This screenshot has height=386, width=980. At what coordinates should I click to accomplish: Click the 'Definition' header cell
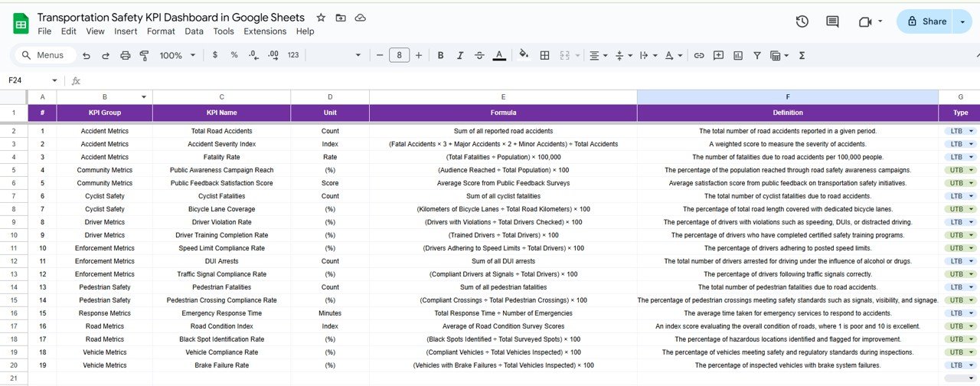[788, 113]
